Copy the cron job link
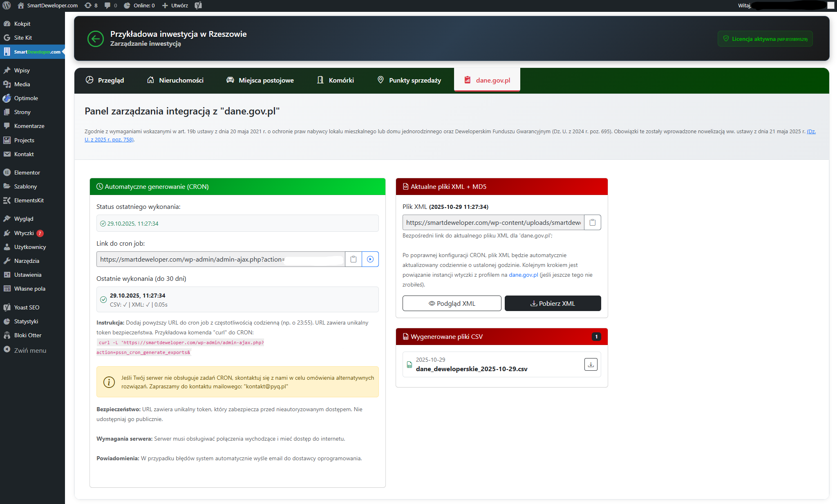Viewport: 837px width, 504px height. pos(354,259)
